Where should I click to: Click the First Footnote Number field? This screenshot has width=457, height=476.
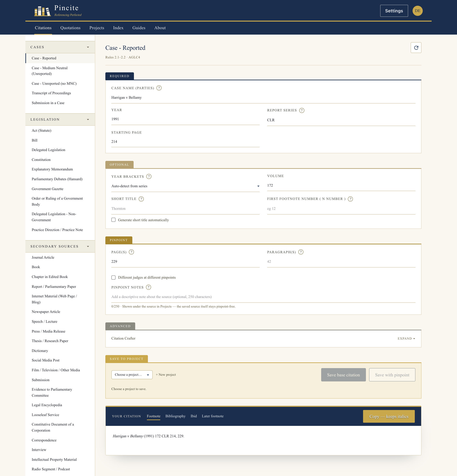tap(341, 209)
